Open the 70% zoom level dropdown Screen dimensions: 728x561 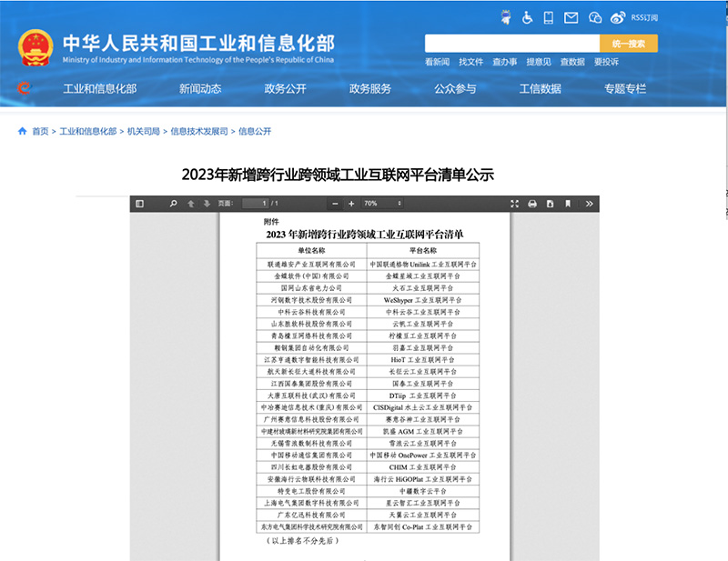[382, 204]
